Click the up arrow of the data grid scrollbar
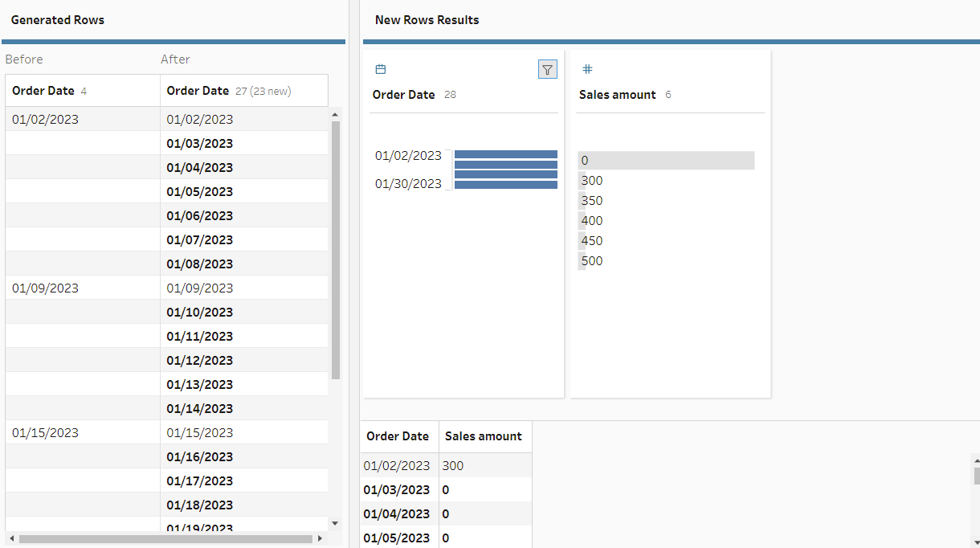This screenshot has height=548, width=980. tap(976, 461)
